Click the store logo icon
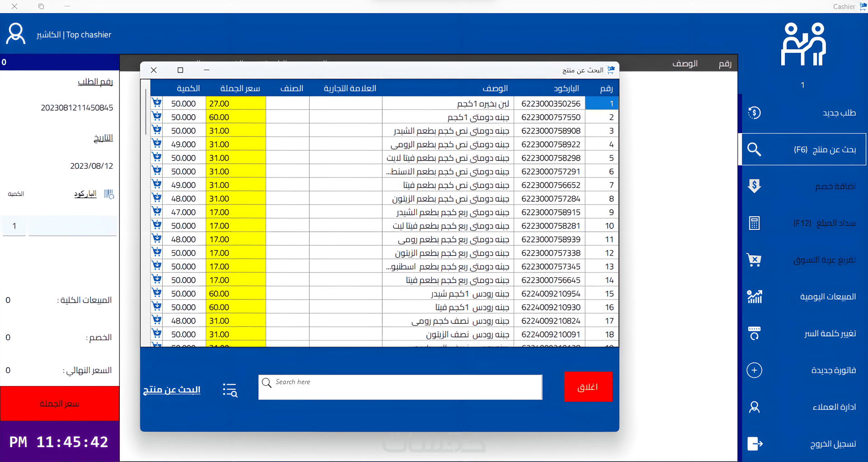 pos(804,44)
